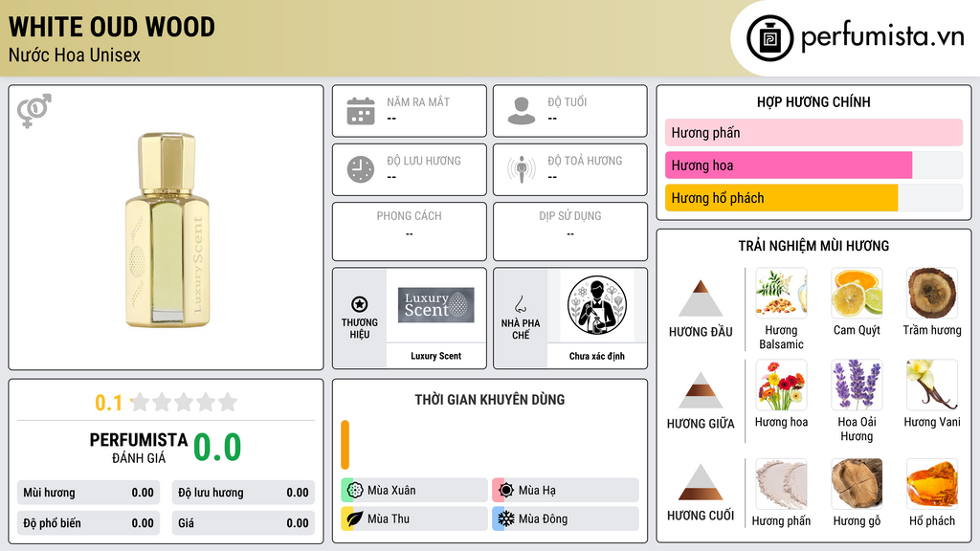This screenshot has width=980, height=551.
Task: Click the Hổ phách amber note image
Action: [932, 483]
